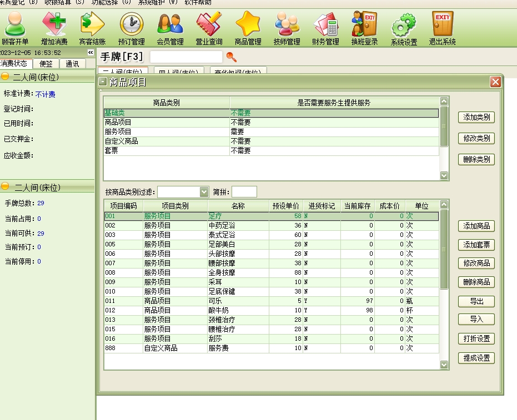Click the 打折设置 button
The width and height of the screenshot is (517, 420).
point(476,338)
